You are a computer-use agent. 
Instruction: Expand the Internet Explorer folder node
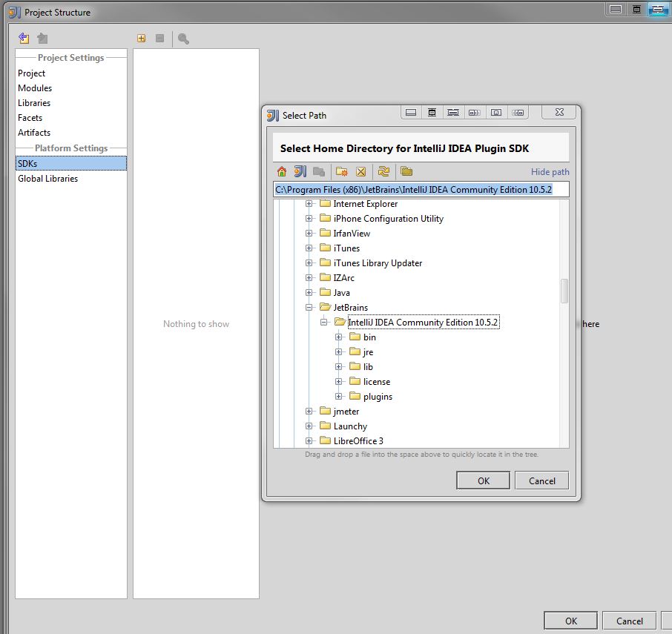coord(309,204)
